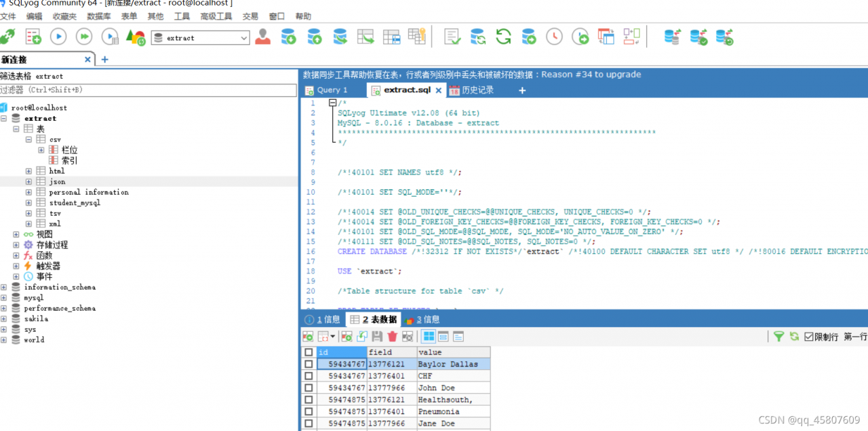Toggle the 限制行 limit rows checkbox
The image size is (868, 431).
[x=808, y=337]
